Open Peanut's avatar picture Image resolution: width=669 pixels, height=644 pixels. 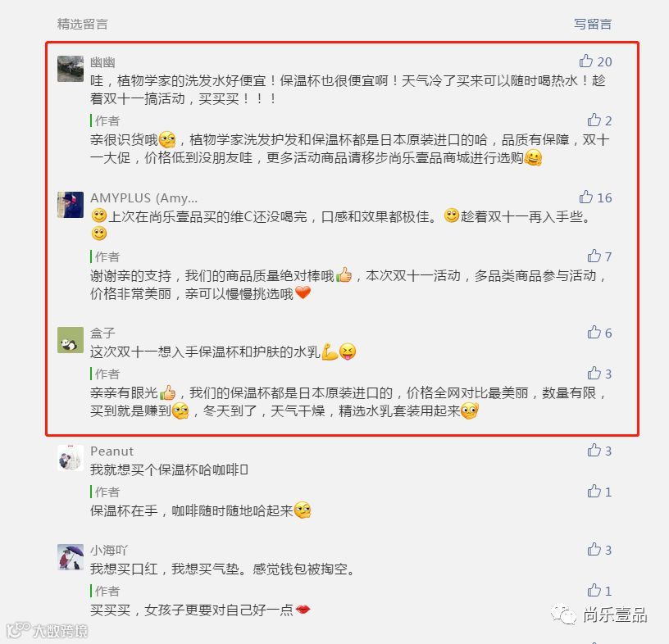[x=71, y=458]
